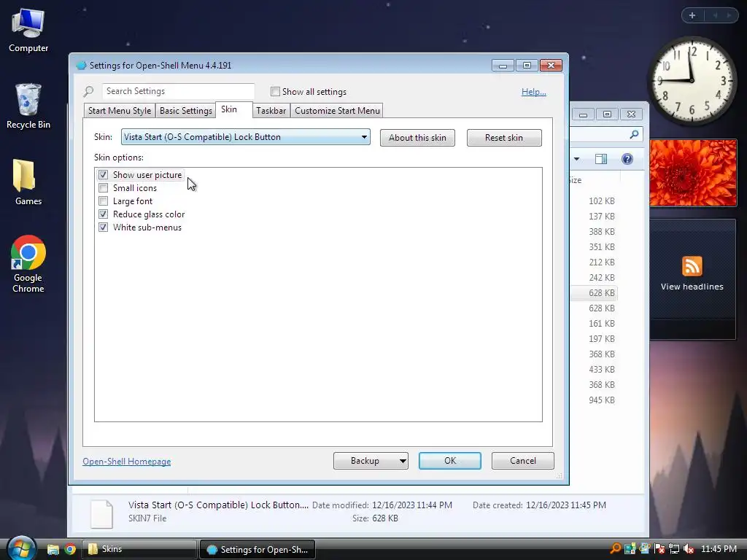Confirm settings with the OK button
This screenshot has width=747, height=560.
(449, 461)
